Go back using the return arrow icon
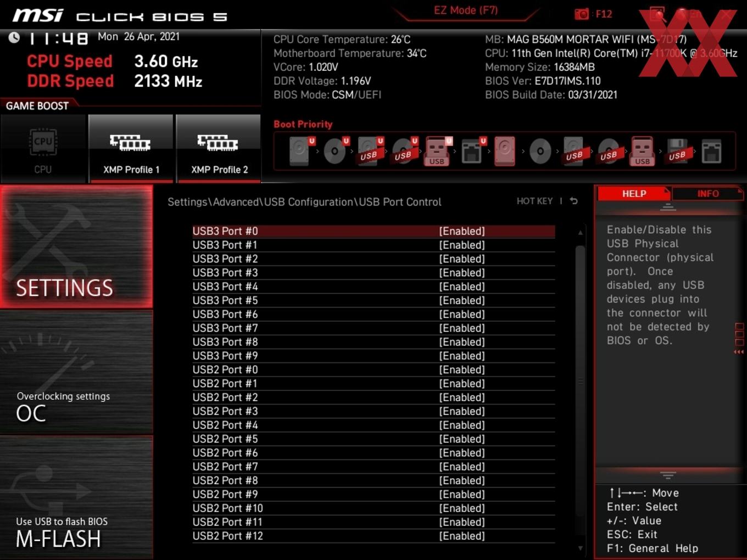 (573, 201)
